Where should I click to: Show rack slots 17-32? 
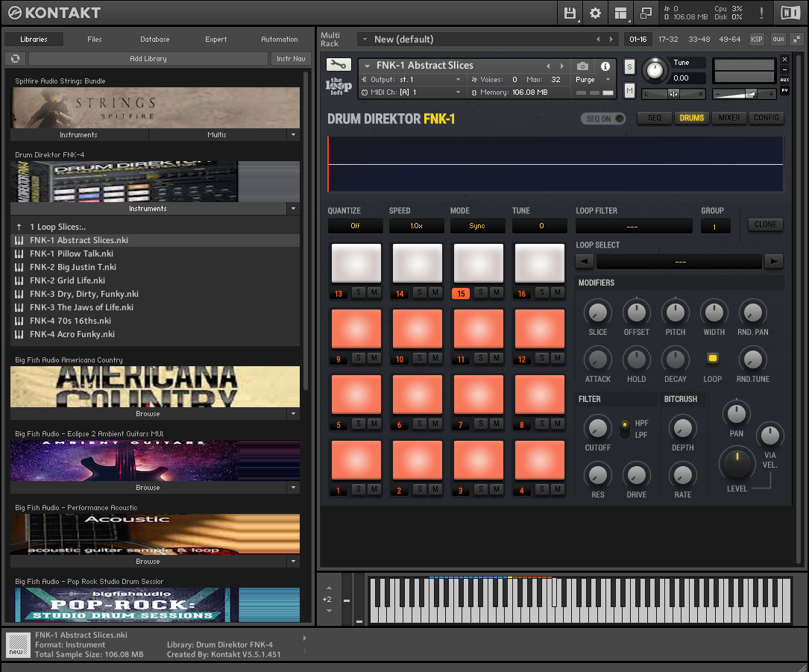668,40
